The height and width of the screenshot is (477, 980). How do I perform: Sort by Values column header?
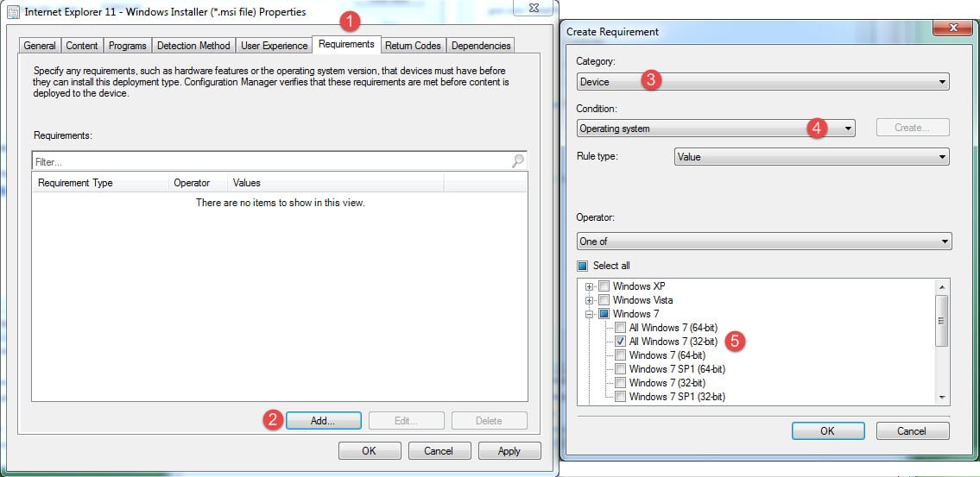(336, 183)
